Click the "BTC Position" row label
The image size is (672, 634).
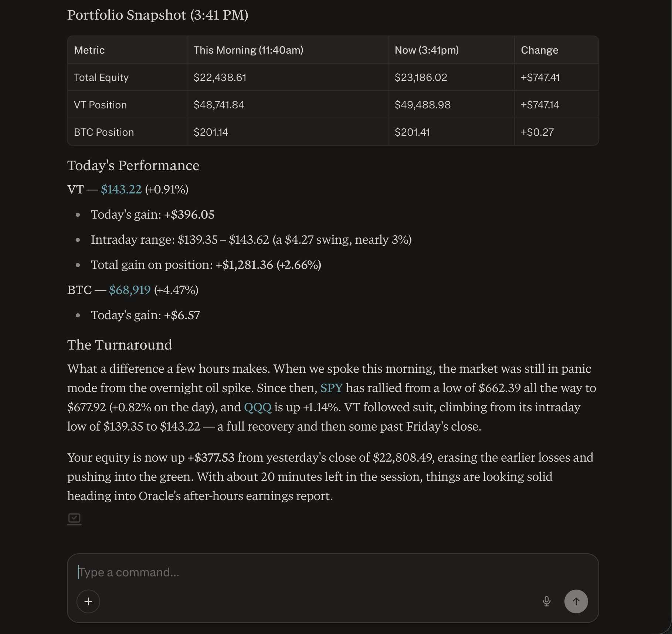tap(104, 132)
